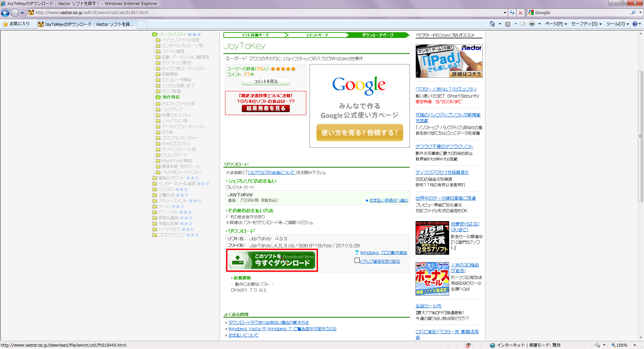This screenshot has height=349, width=644.
Task: Click the Home icon in command bar
Action: click(x=492, y=24)
